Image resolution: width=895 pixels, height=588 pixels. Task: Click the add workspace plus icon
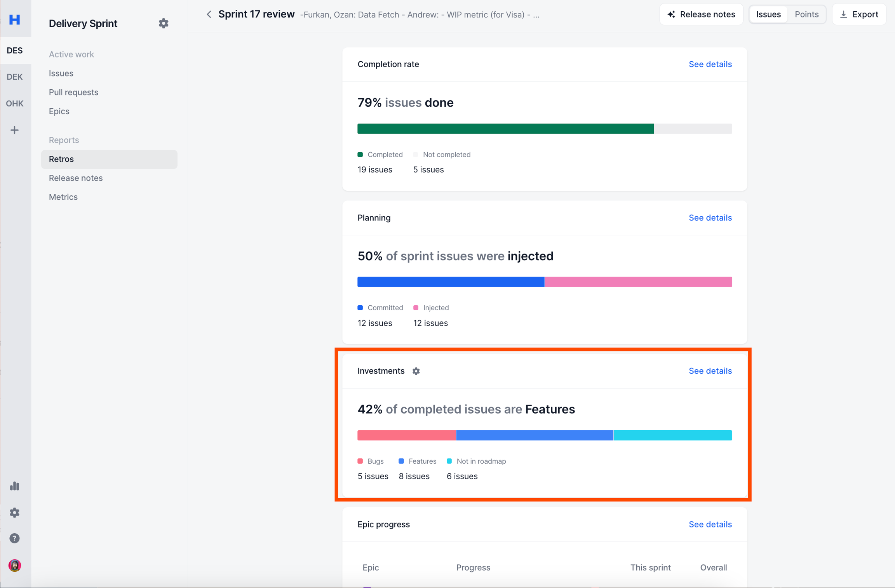(x=15, y=130)
